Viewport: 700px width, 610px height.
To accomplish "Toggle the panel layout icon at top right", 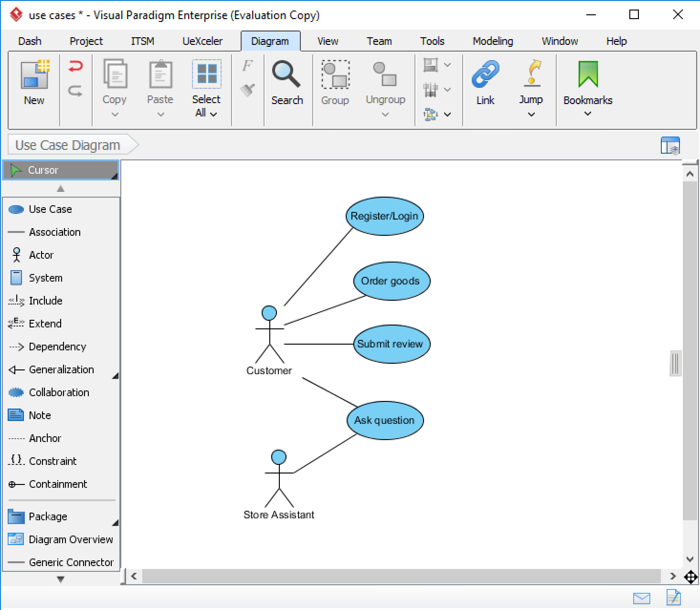I will (670, 146).
